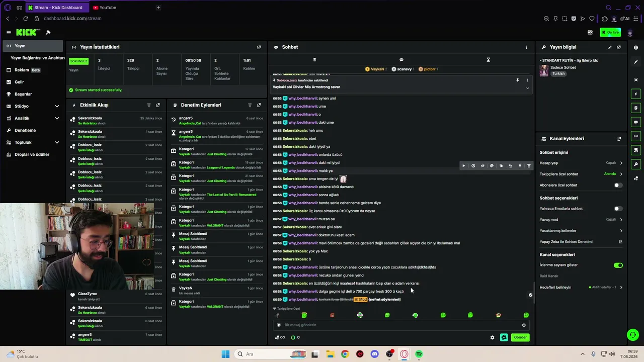644x362 pixels.
Task: Pop out the Yayın İstatistikleri panel
Action: click(x=259, y=47)
